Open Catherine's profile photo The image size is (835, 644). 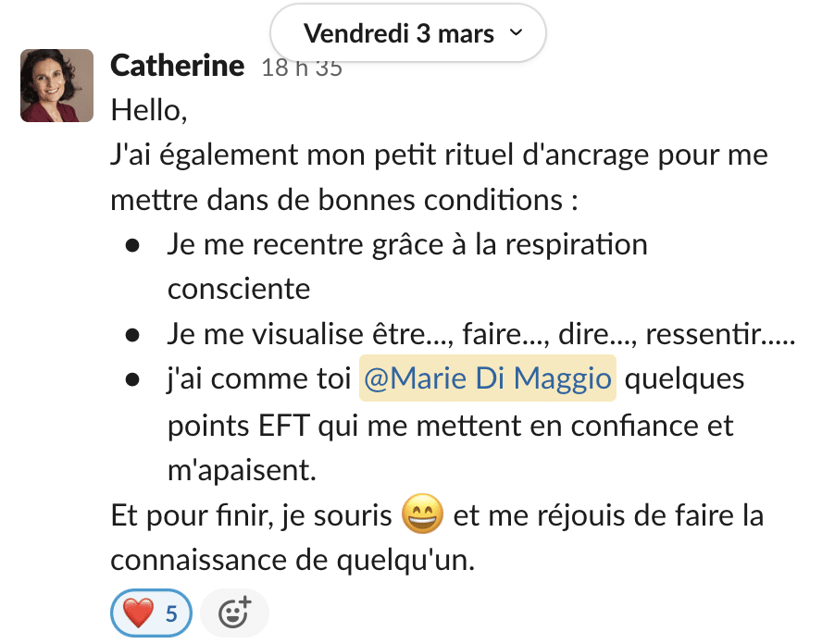pyautogui.click(x=57, y=86)
